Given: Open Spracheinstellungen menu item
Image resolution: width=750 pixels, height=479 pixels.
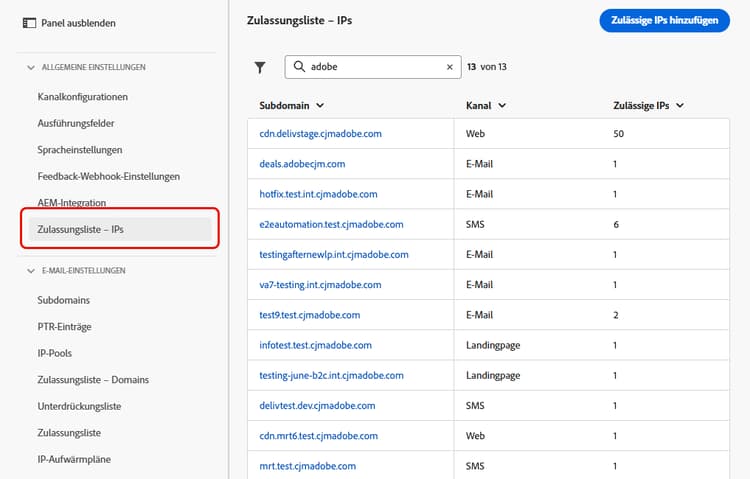Looking at the screenshot, I should pyautogui.click(x=80, y=150).
